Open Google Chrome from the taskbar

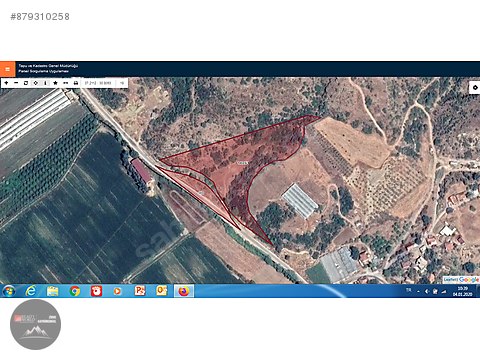pos(75,291)
